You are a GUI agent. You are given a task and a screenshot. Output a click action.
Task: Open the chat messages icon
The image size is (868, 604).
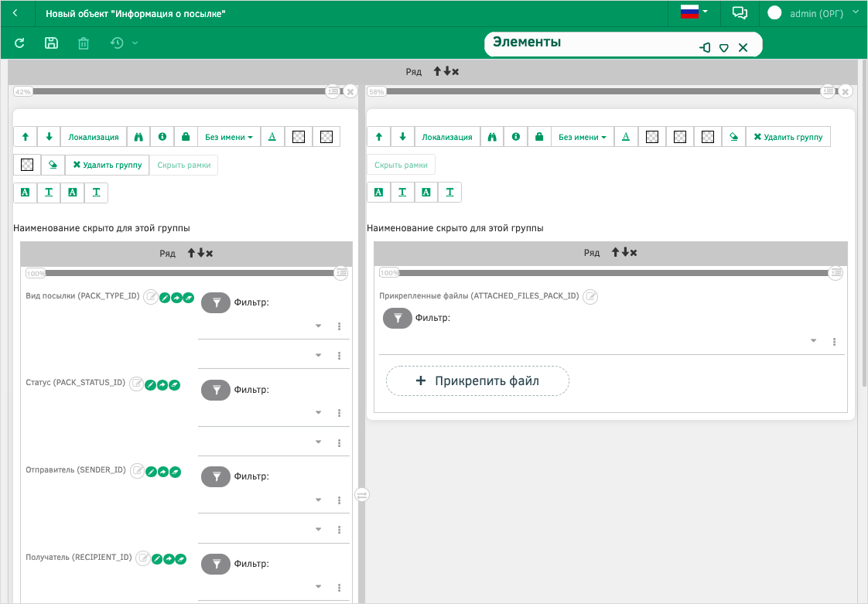740,12
